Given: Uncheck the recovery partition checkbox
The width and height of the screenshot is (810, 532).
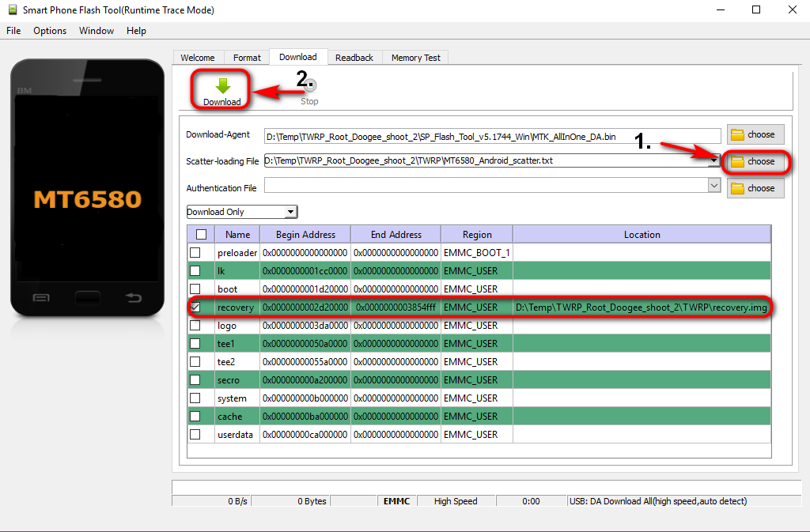Looking at the screenshot, I should point(195,307).
